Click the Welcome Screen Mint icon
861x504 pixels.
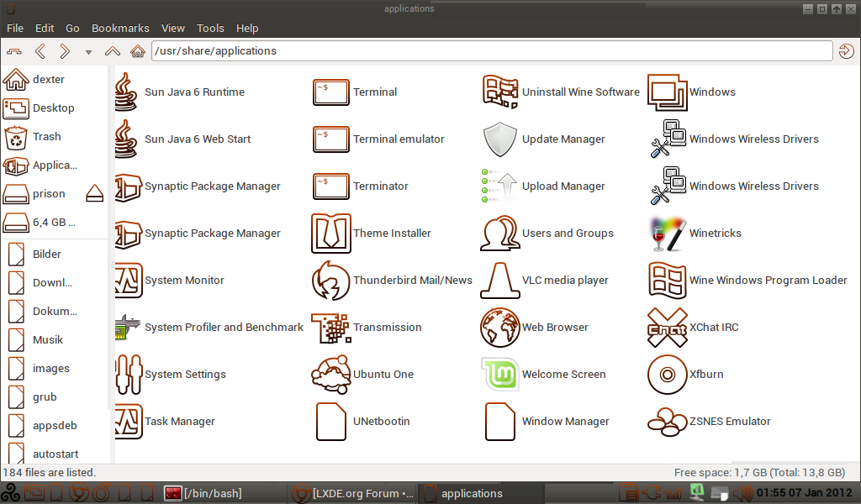click(499, 375)
